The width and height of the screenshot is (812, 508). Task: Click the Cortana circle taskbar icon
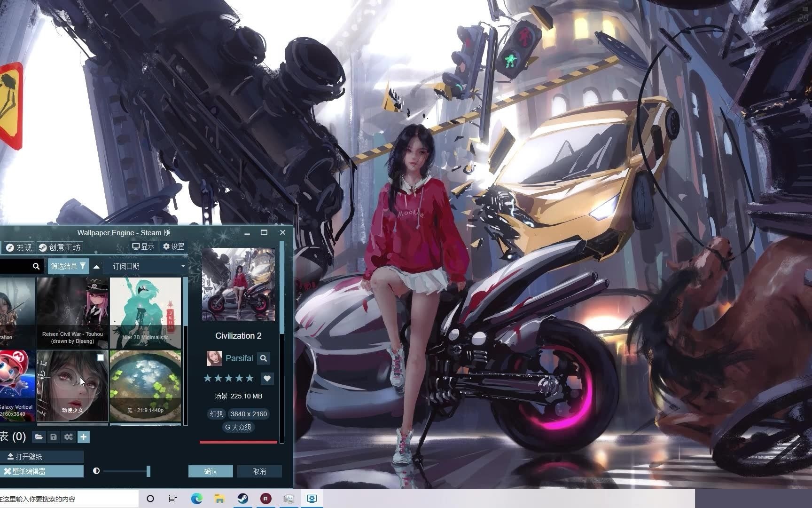coord(150,499)
